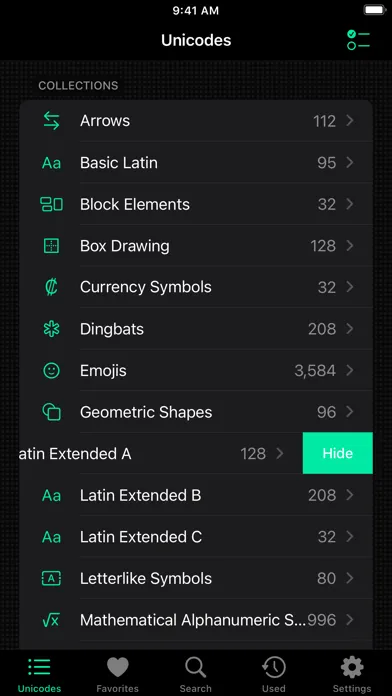Open the Used history tab

click(273, 675)
